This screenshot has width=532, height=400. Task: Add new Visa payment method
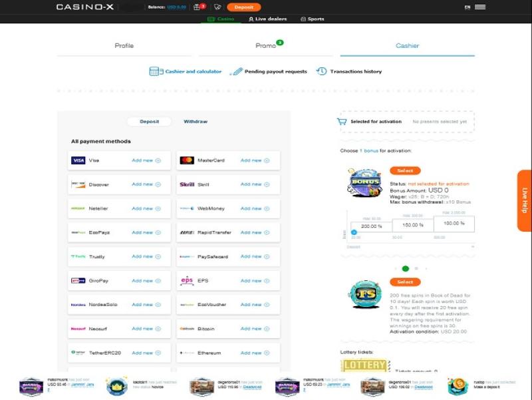point(146,160)
